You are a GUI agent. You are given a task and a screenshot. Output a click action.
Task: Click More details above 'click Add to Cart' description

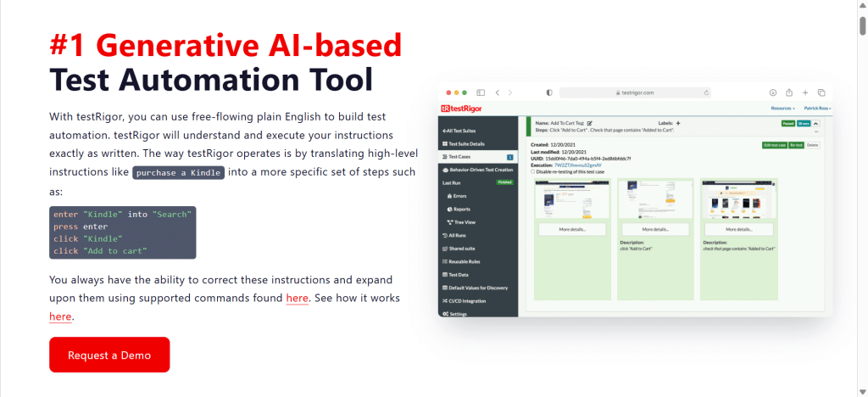[x=655, y=229]
